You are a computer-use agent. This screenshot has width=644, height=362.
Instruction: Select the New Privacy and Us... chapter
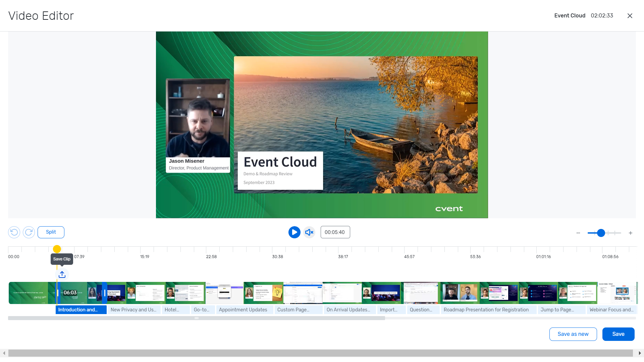click(135, 310)
